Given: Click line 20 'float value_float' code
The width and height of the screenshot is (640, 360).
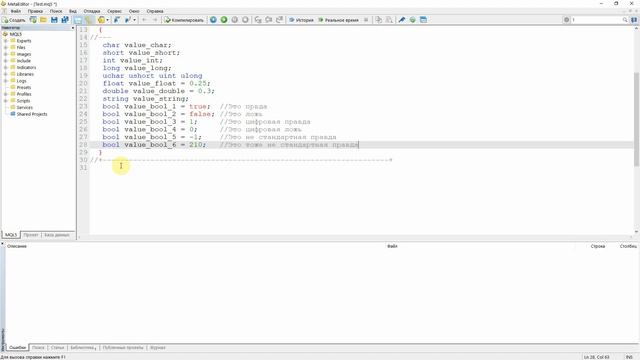Looking at the screenshot, I should click(x=157, y=83).
